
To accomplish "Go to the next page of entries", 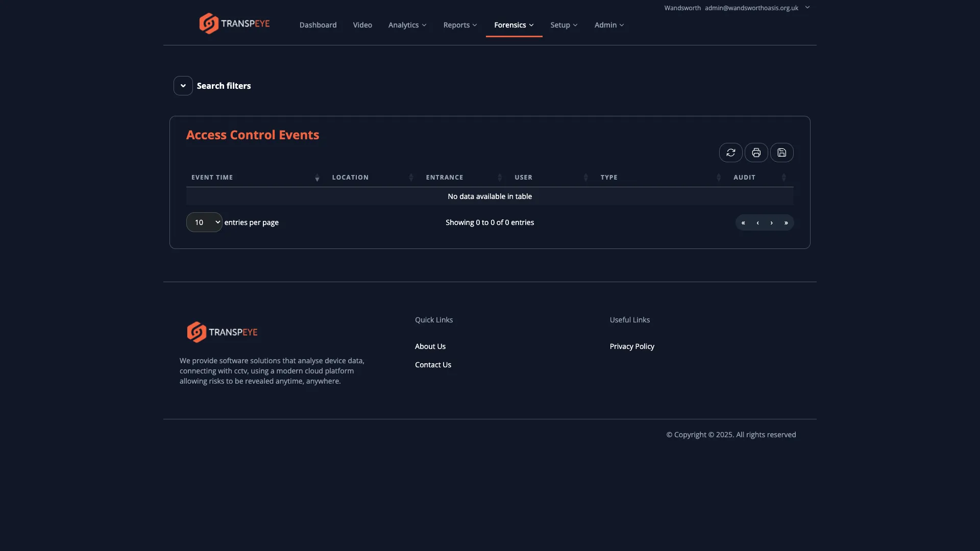I will pos(772,222).
